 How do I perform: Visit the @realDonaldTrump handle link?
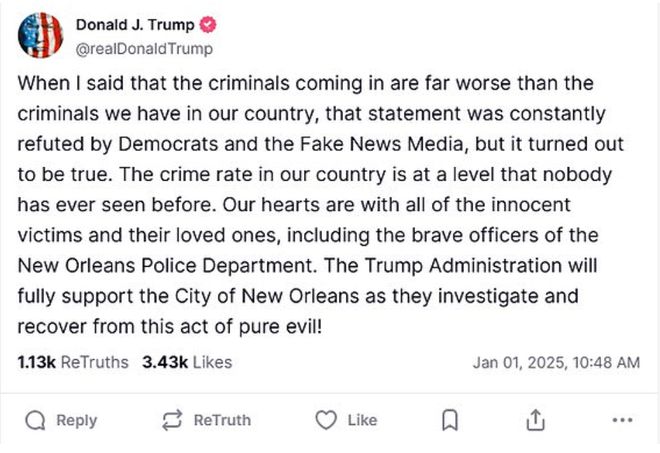point(143,47)
